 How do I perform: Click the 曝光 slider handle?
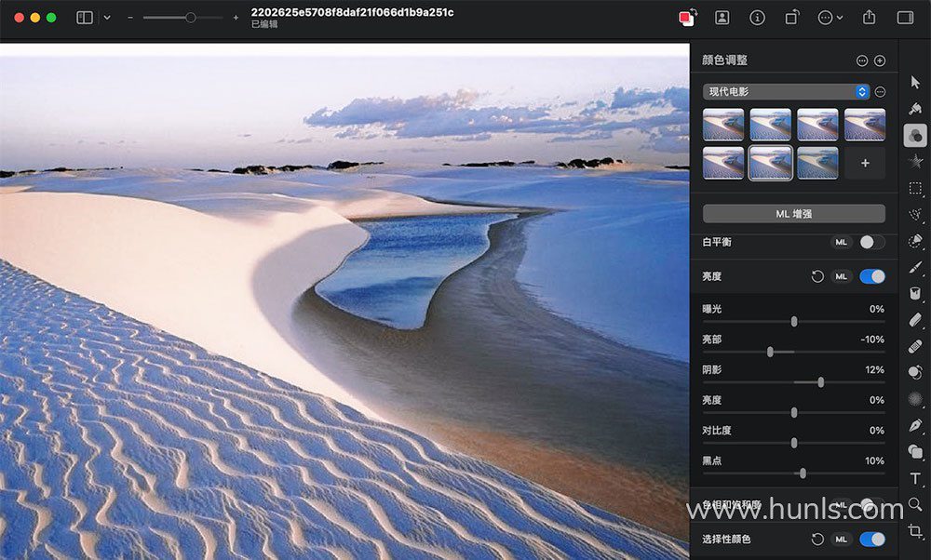click(794, 322)
